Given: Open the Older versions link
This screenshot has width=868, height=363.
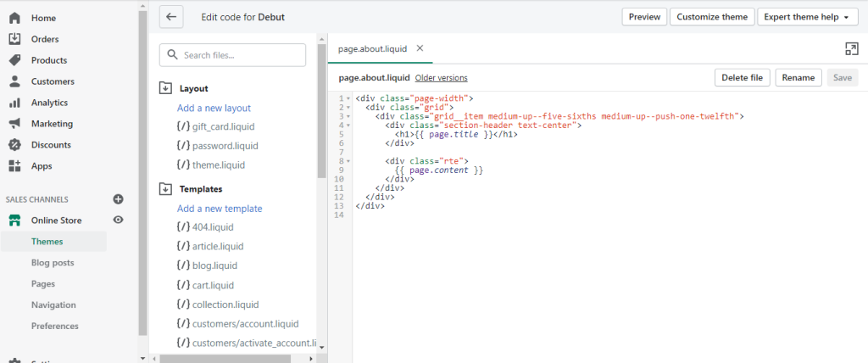Looking at the screenshot, I should click(441, 78).
